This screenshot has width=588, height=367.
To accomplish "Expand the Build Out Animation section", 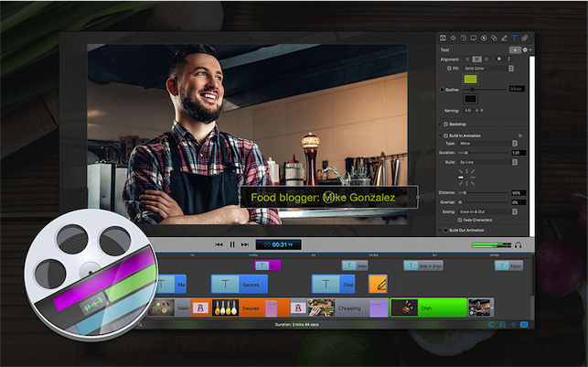I will (440, 230).
